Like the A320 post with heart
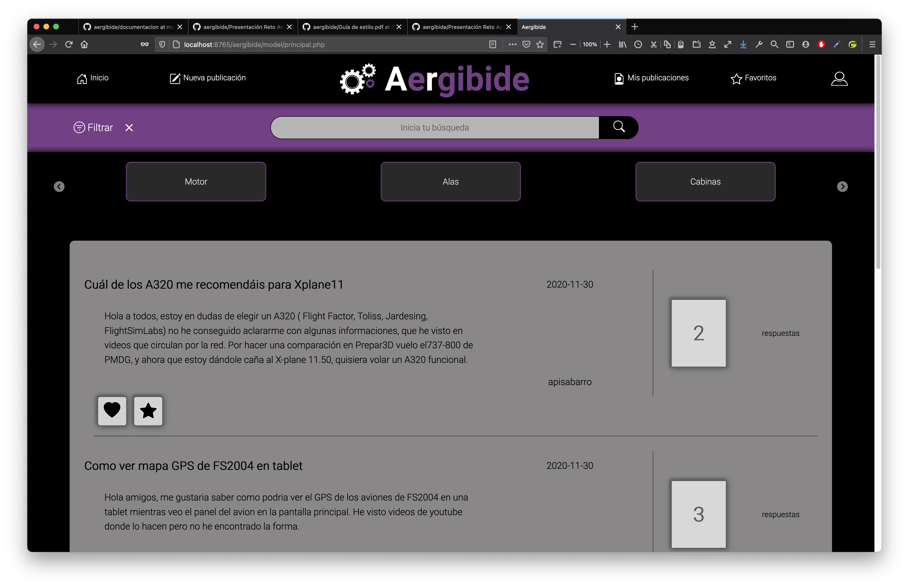Image resolution: width=909 pixels, height=588 pixels. point(112,411)
